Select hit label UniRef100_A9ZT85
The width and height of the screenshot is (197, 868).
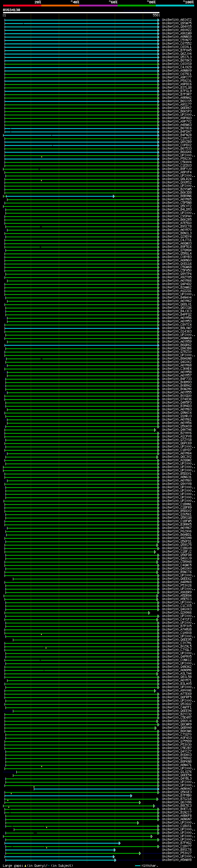pyautogui.click(x=176, y=277)
